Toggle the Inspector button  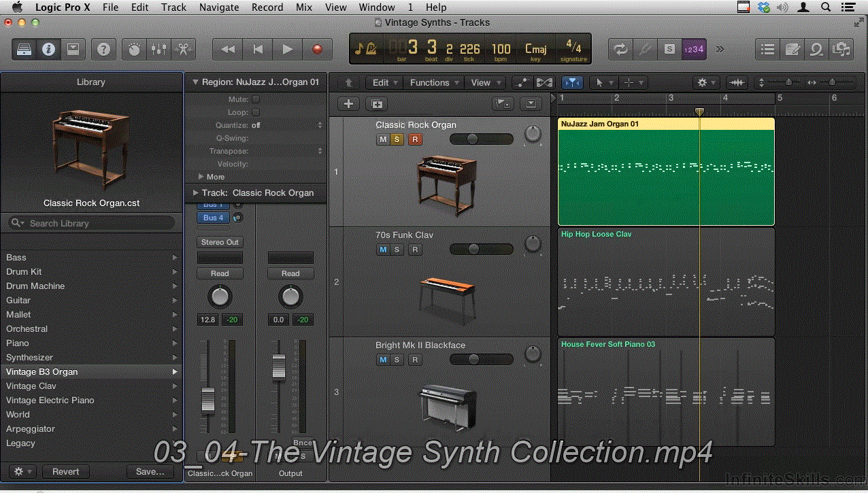tap(48, 49)
